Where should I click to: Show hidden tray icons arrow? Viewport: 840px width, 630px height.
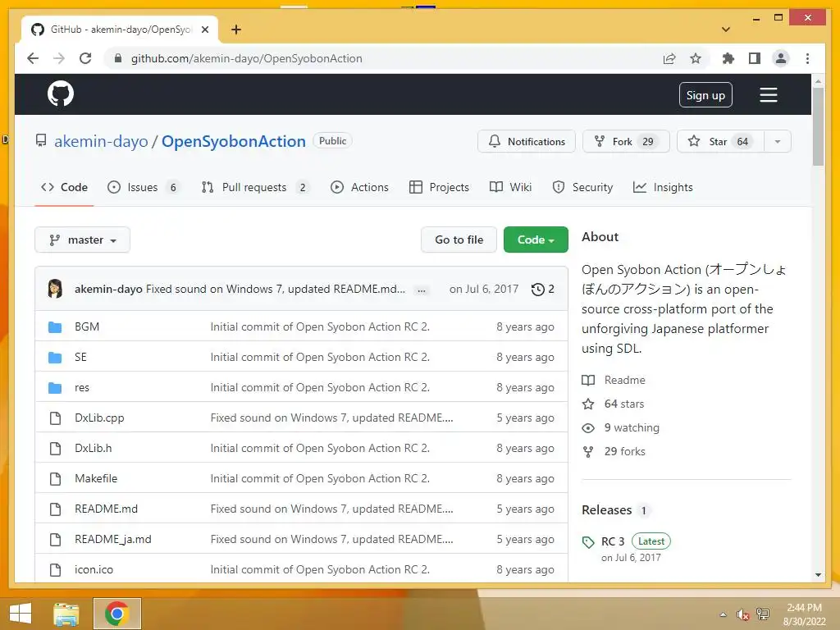point(724,614)
